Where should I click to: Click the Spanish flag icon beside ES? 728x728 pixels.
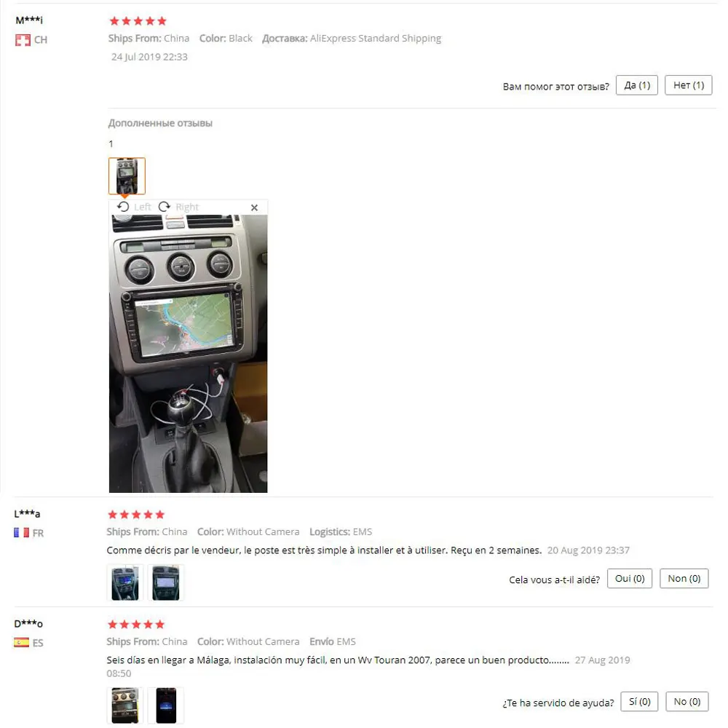21,643
